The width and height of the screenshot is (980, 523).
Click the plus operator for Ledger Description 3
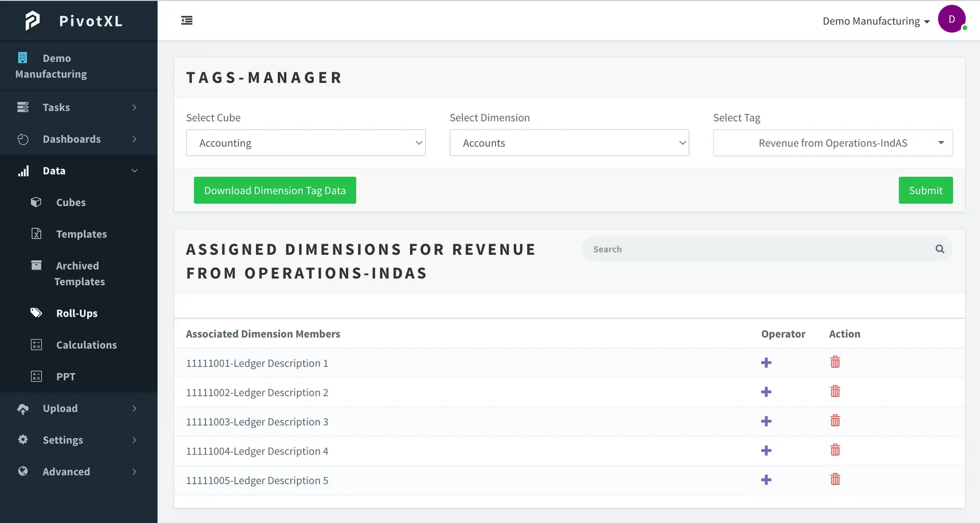pyautogui.click(x=766, y=421)
